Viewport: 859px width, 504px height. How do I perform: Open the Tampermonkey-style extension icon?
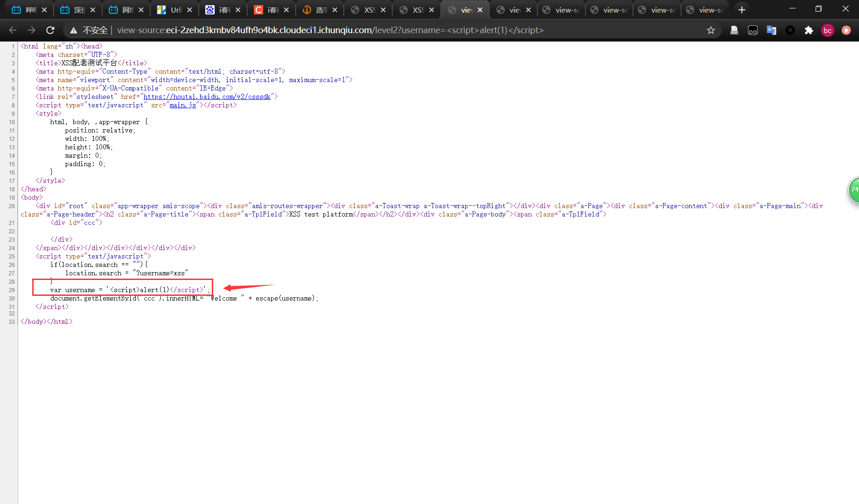coord(753,30)
